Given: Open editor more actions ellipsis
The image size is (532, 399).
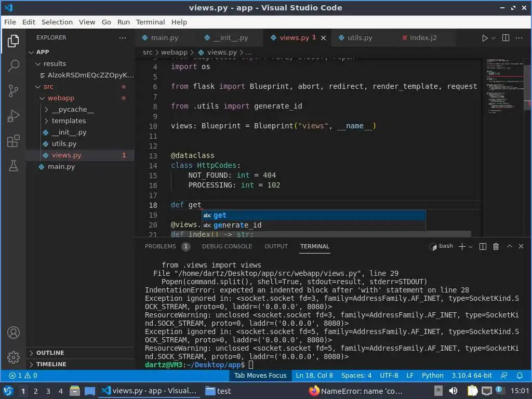Looking at the screenshot, I should (x=519, y=37).
